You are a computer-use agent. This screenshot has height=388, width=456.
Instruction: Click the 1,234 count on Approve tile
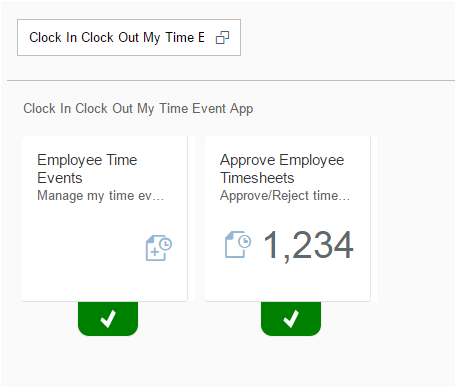pos(308,245)
